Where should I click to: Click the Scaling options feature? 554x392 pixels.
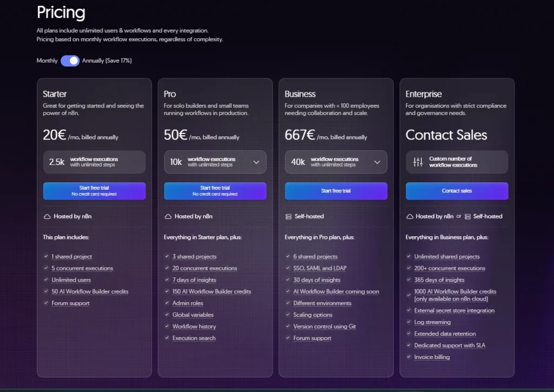(313, 315)
